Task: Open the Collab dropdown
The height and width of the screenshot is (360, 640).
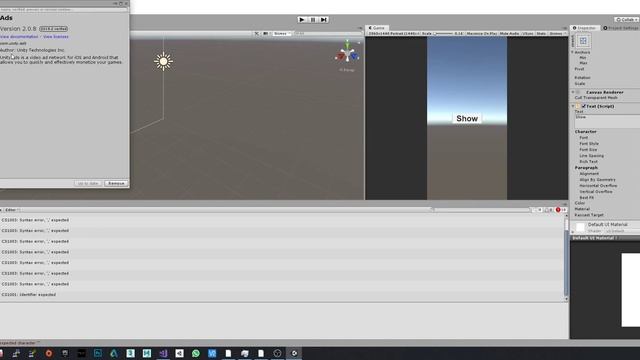Action: 627,20
